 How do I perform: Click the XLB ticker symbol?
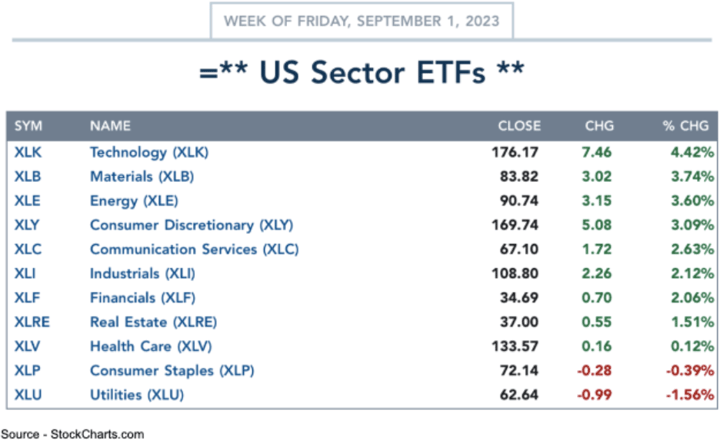[x=26, y=176]
